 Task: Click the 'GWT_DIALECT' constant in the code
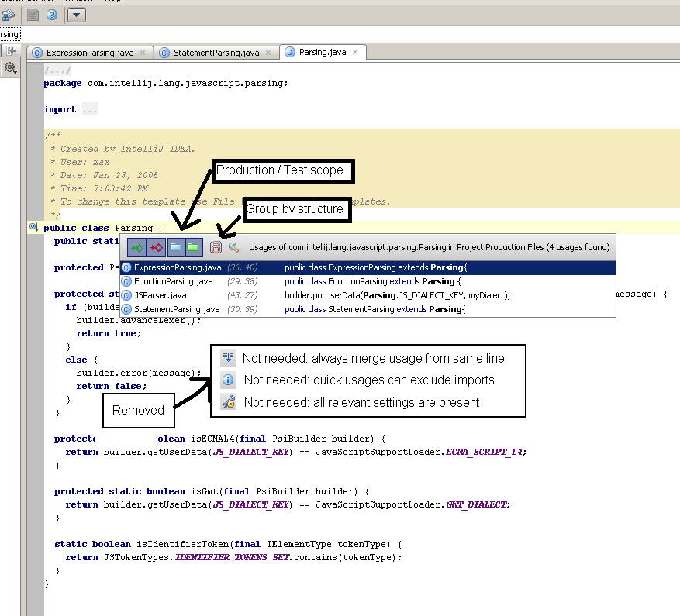pos(476,505)
